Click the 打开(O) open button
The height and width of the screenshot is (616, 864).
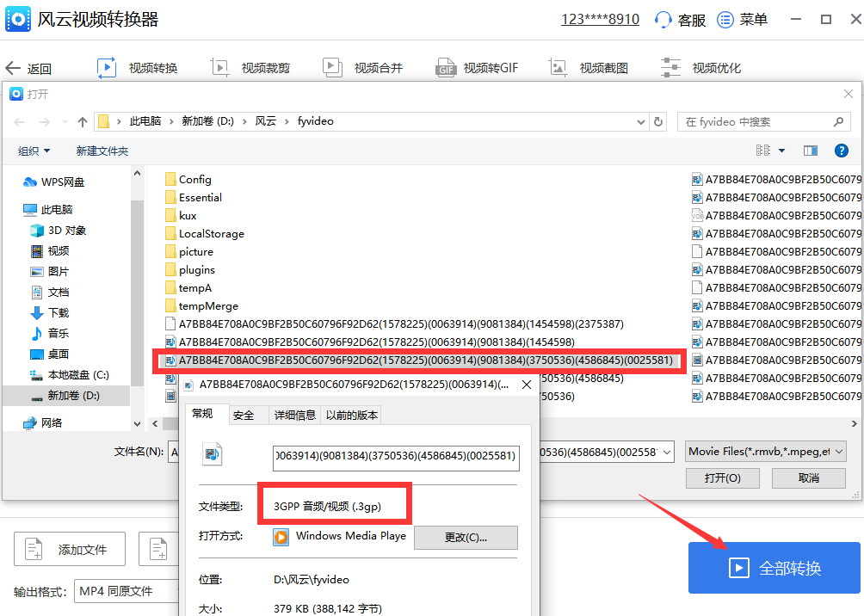[722, 478]
